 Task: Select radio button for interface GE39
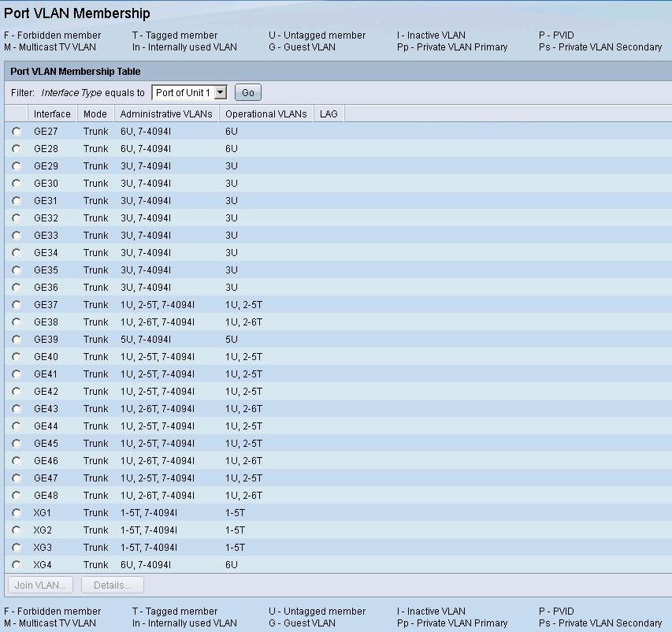(17, 340)
